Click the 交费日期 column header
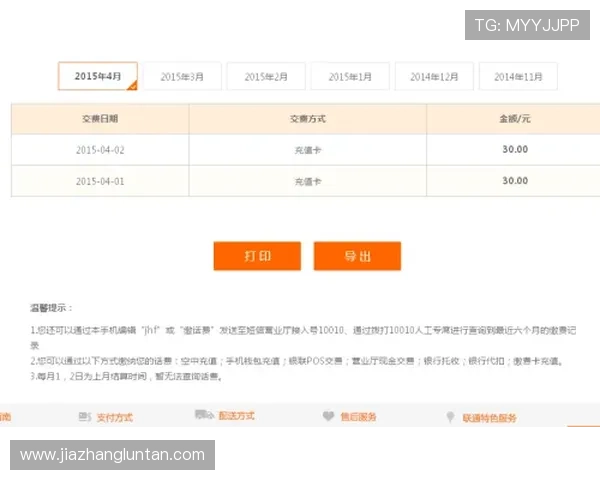 [100, 119]
